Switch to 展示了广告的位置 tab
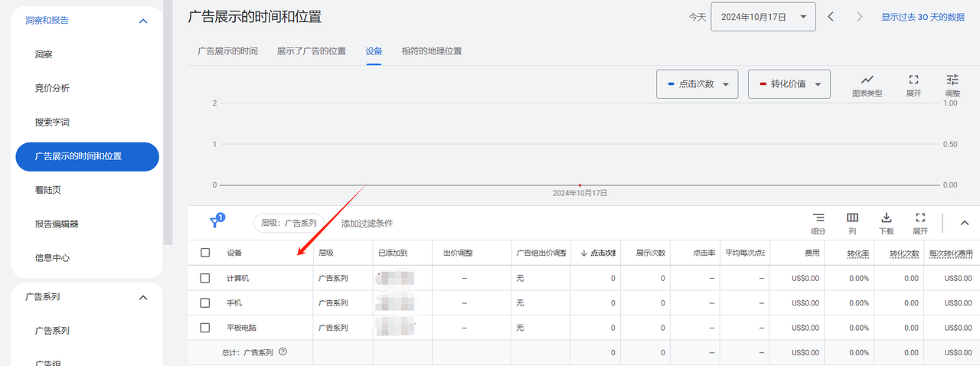 [311, 51]
